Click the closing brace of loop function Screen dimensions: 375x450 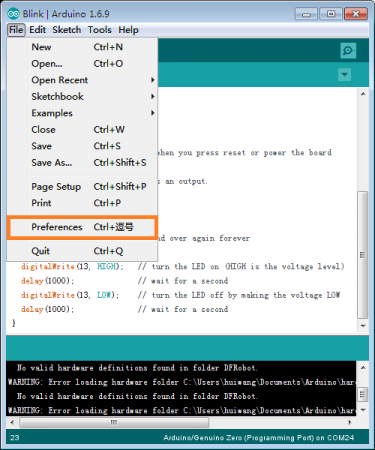14,323
